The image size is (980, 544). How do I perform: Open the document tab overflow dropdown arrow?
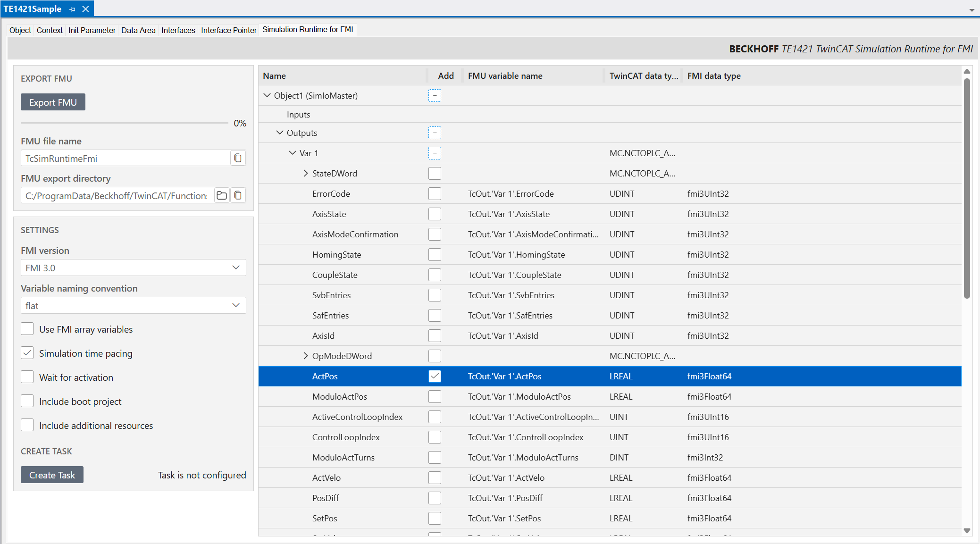tap(972, 10)
